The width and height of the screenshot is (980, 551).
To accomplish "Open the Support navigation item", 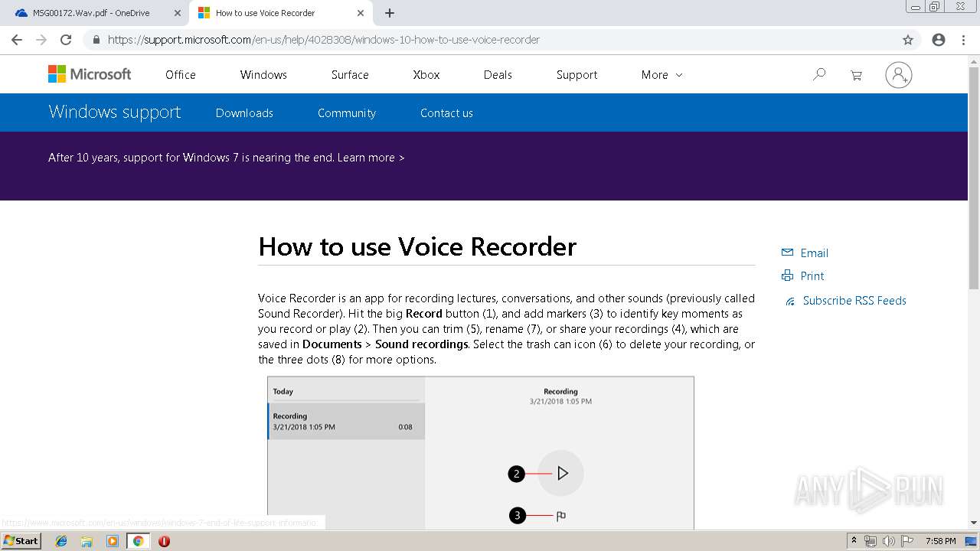I will (577, 74).
